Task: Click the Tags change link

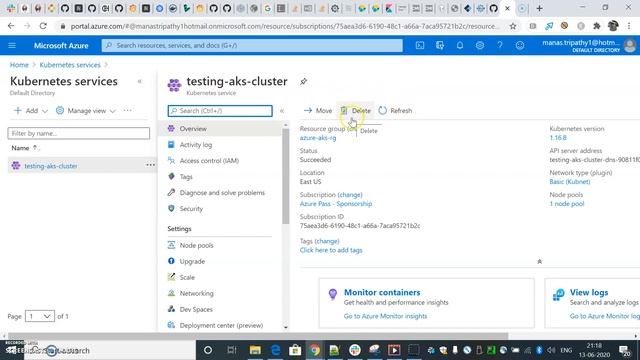Action: 327,241
